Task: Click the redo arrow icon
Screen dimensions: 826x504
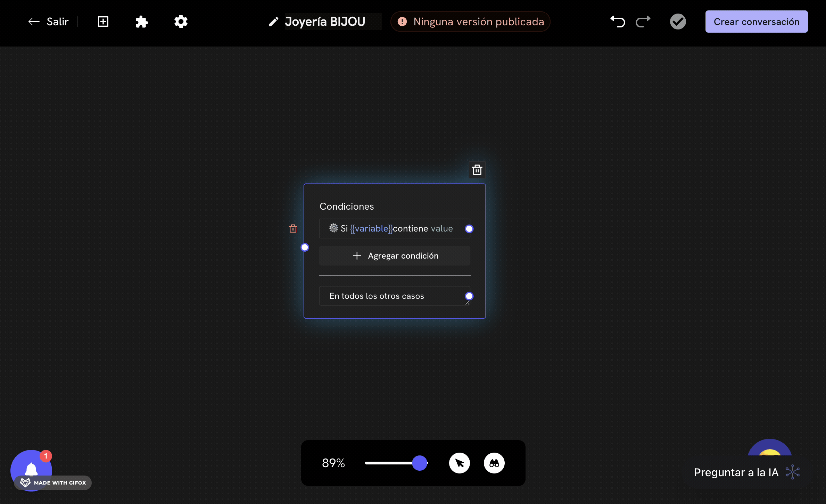Action: tap(643, 22)
